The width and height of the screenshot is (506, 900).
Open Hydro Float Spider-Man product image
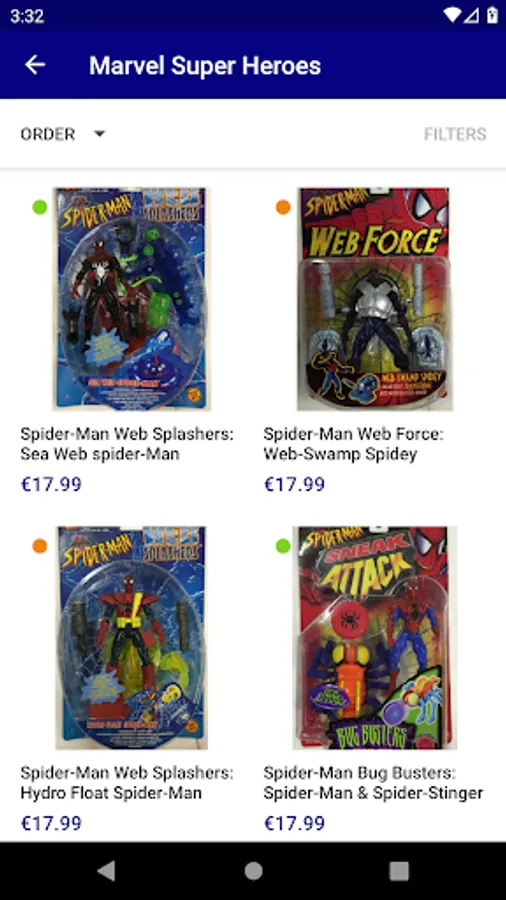[132, 638]
